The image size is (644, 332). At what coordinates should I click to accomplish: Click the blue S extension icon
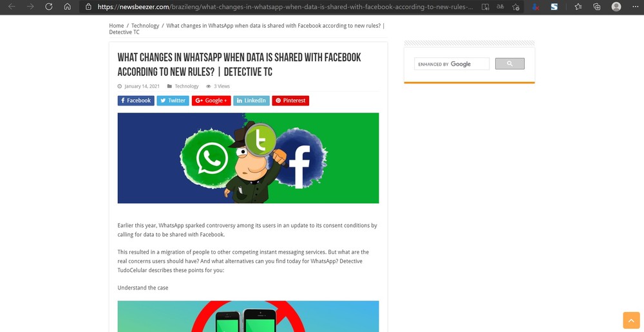click(554, 6)
